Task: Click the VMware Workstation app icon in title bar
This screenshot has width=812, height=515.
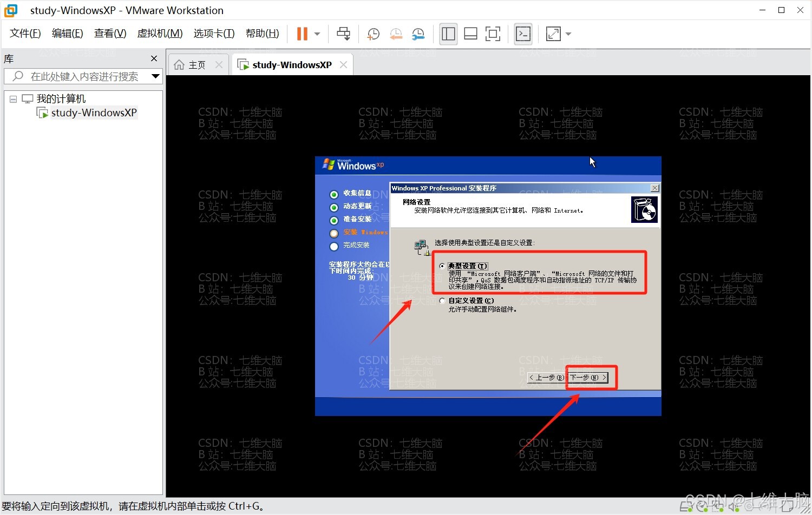Action: [x=11, y=10]
